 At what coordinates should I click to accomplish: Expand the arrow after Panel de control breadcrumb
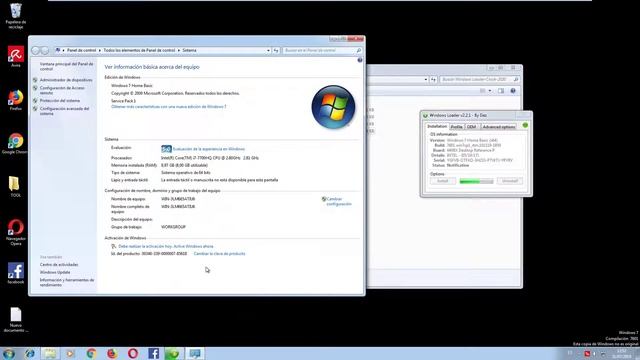pyautogui.click(x=100, y=50)
